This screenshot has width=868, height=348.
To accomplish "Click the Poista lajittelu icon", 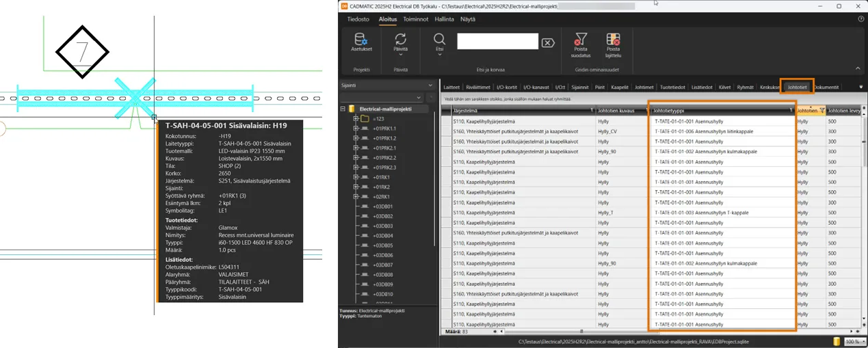I will coord(613,40).
